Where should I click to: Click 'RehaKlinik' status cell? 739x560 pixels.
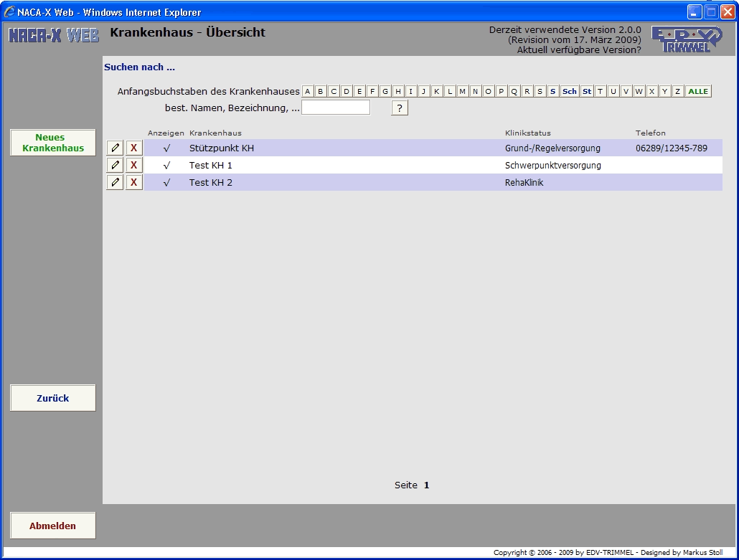pos(524,183)
